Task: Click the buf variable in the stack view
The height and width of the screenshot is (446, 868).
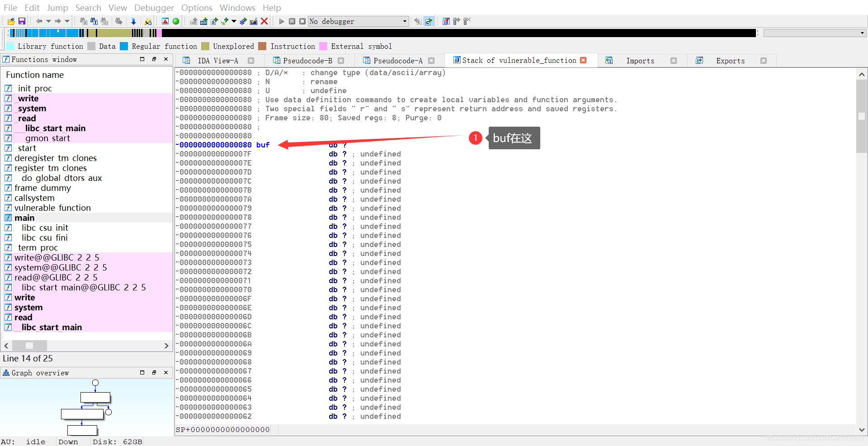Action: click(263, 145)
